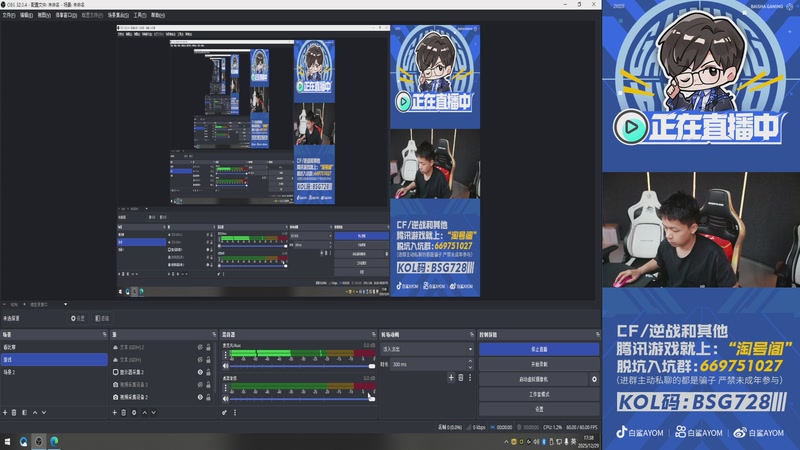Open the 工具(T) menu
The height and width of the screenshot is (450, 800).
[140, 15]
